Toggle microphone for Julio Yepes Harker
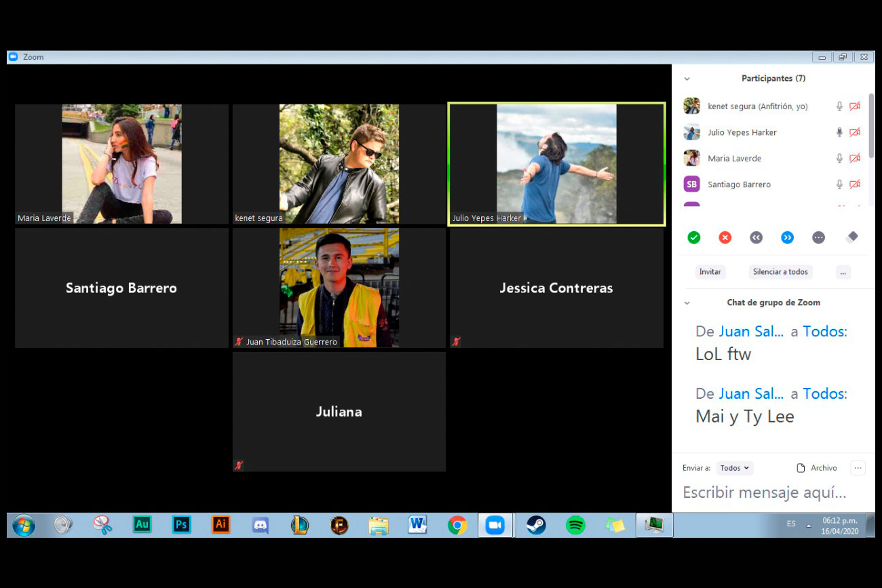This screenshot has width=882, height=588. coord(839,132)
